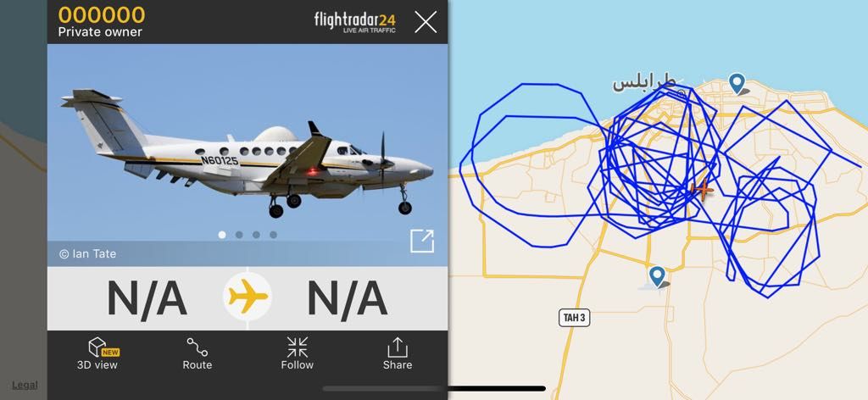
Task: Tap the TAH 3 road label
Action: click(x=574, y=318)
